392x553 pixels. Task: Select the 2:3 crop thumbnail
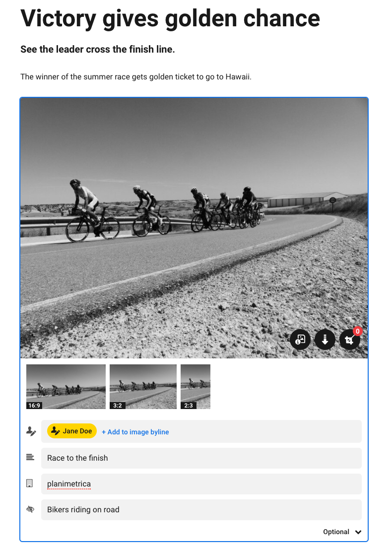(x=196, y=387)
